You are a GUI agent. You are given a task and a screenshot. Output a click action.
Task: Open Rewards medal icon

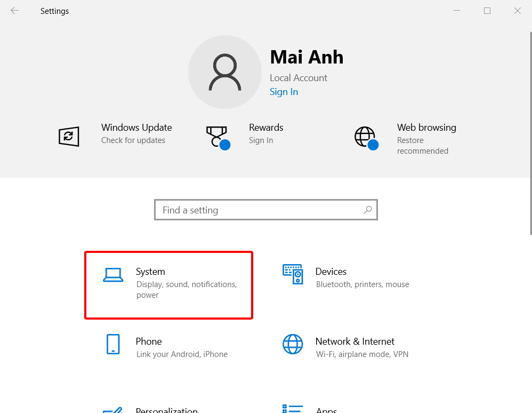tap(216, 137)
